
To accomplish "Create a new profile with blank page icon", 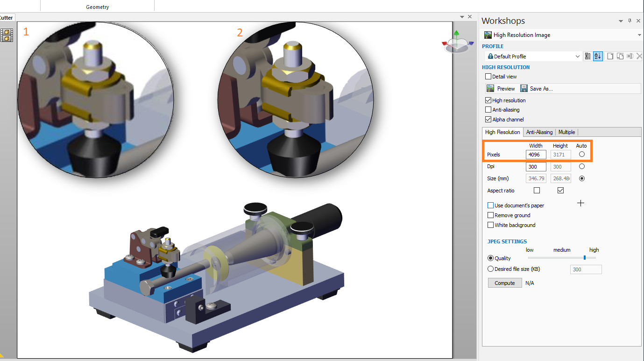I will pyautogui.click(x=610, y=57).
